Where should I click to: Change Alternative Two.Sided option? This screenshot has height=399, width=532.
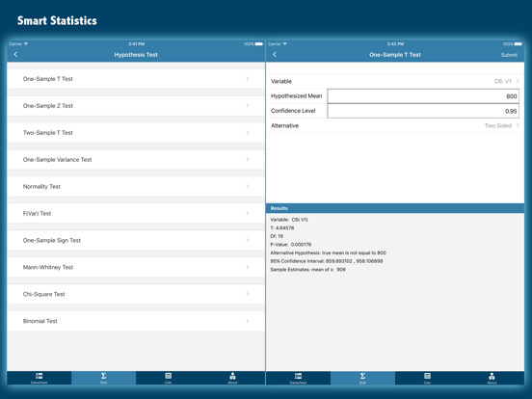click(395, 125)
